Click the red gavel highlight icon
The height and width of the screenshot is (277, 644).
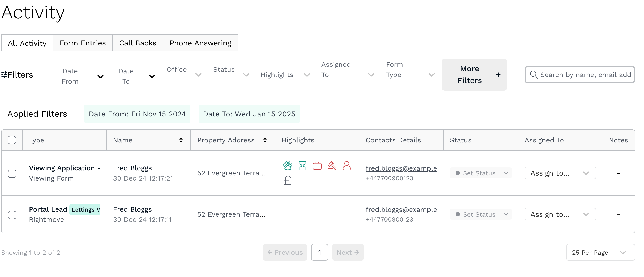point(332,166)
